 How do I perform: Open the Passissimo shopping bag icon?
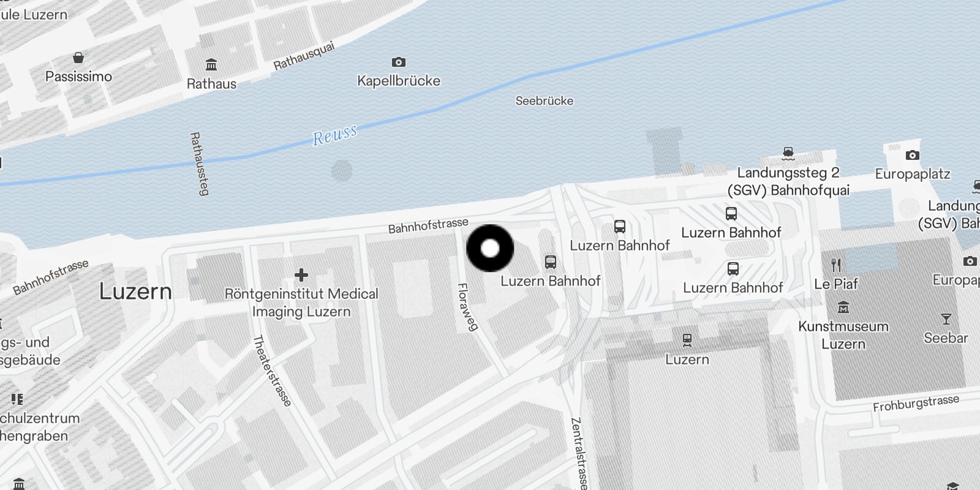coord(78,58)
